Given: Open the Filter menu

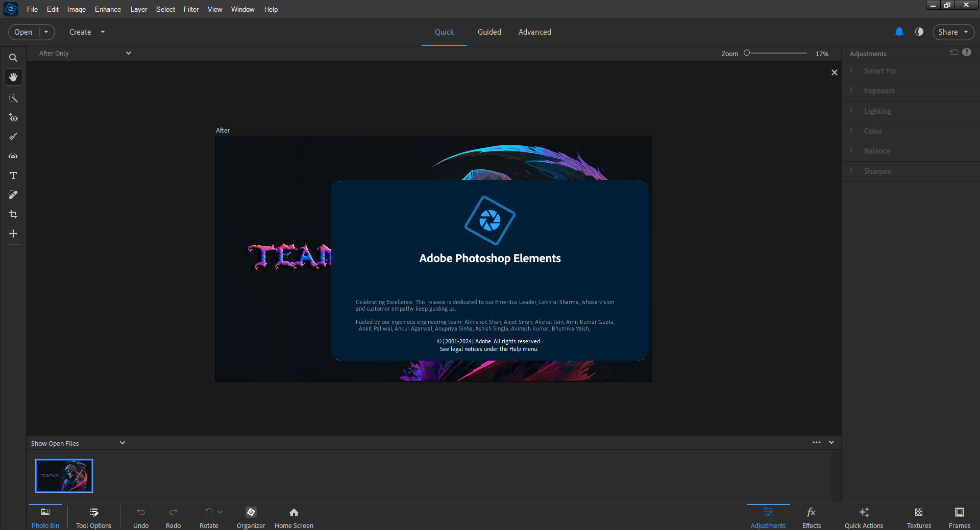Looking at the screenshot, I should click(191, 9).
